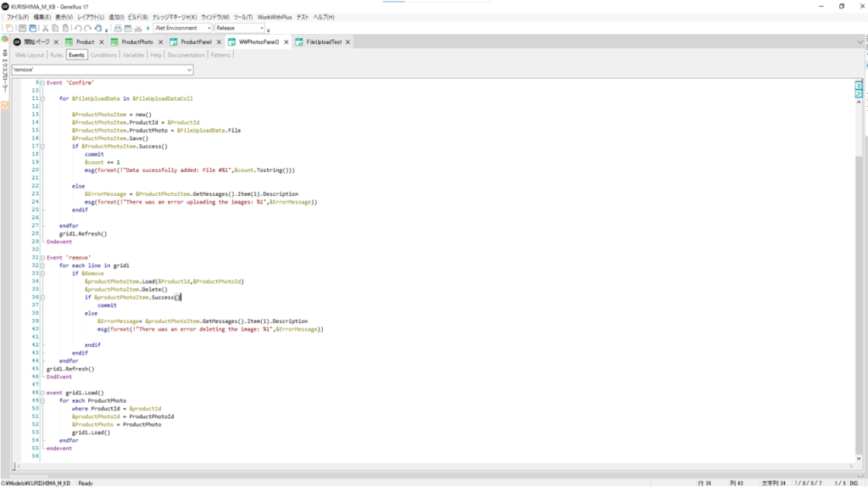
Task: Close the FileUploadTest tab
Action: point(348,42)
